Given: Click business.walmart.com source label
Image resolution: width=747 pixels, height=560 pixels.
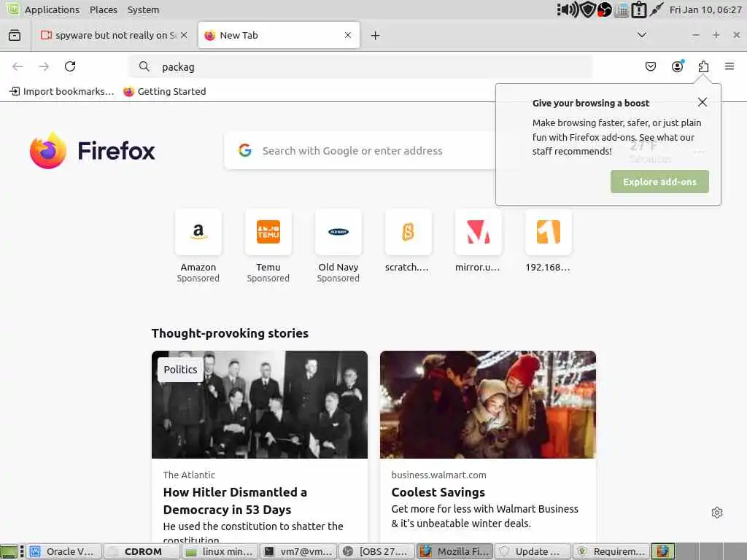Looking at the screenshot, I should tap(438, 475).
